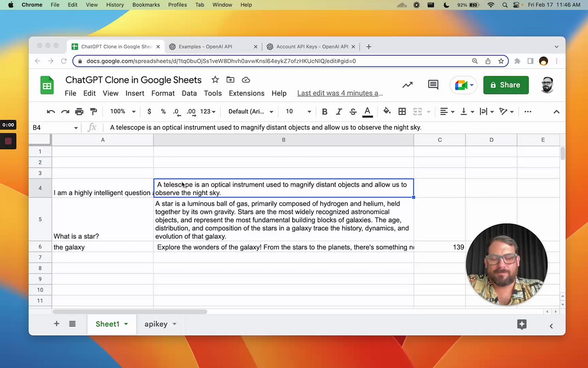Image resolution: width=588 pixels, height=368 pixels.
Task: Open the Chrome Extensions puzzle icon
Action: click(x=517, y=61)
